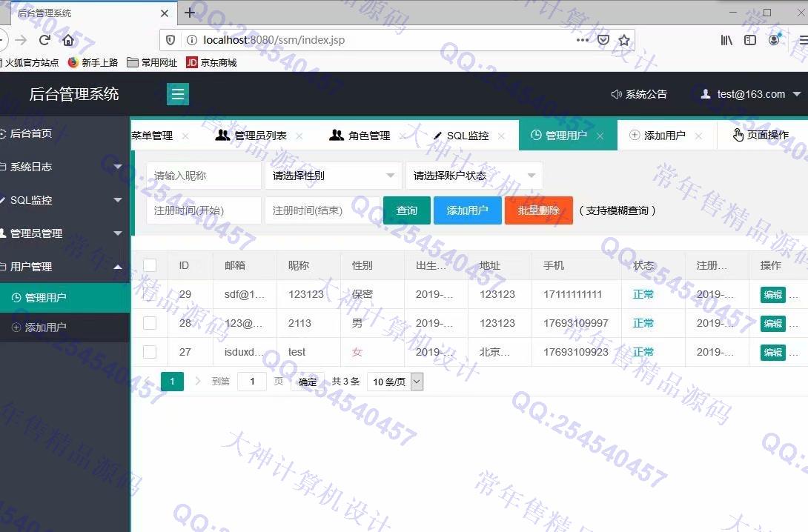Open the Pocket save icon
808x532 pixels.
click(x=603, y=40)
